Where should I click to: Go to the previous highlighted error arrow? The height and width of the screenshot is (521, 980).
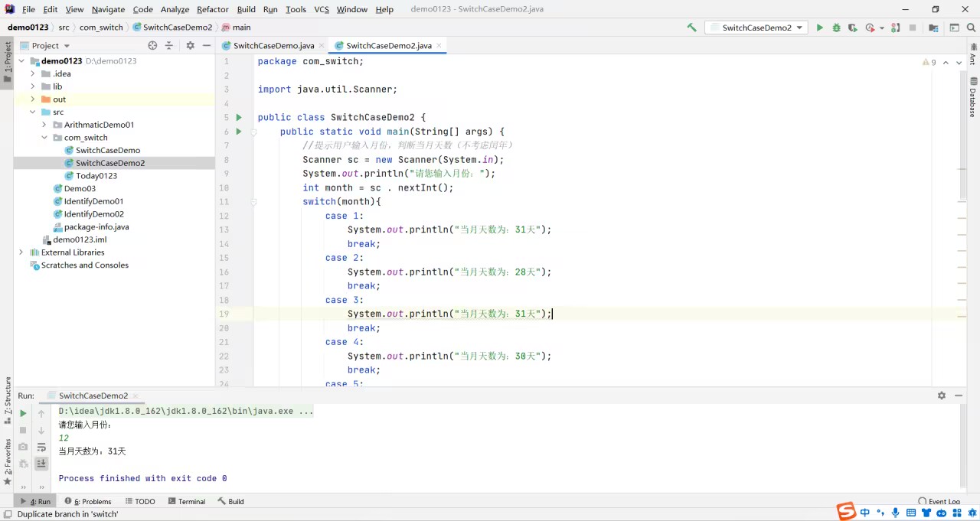946,63
